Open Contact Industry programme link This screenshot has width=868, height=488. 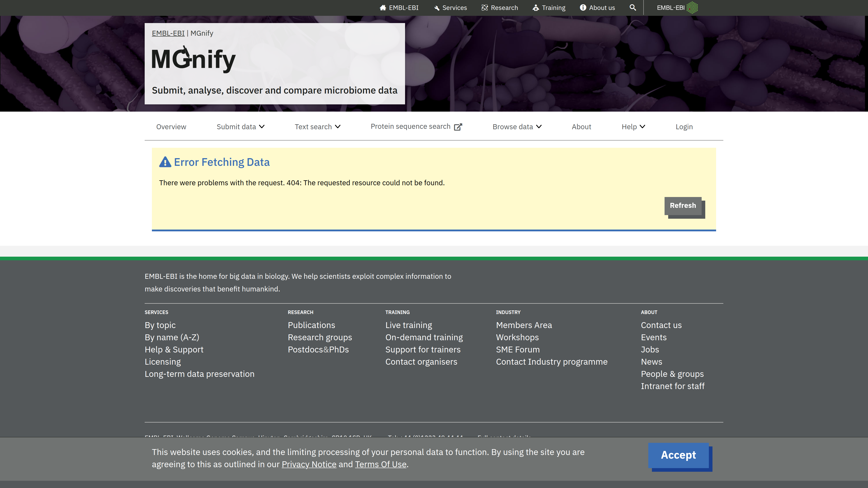tap(552, 362)
